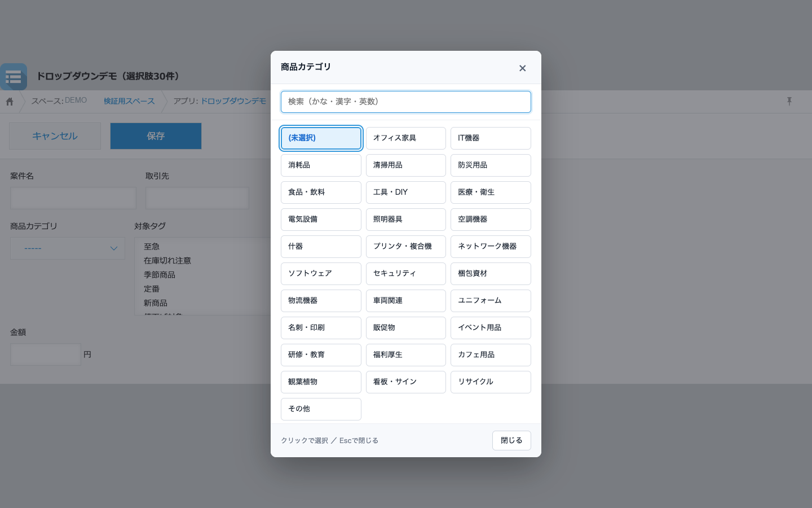812x508 pixels.
Task: Click the 金額 amount field
Action: coord(46,354)
